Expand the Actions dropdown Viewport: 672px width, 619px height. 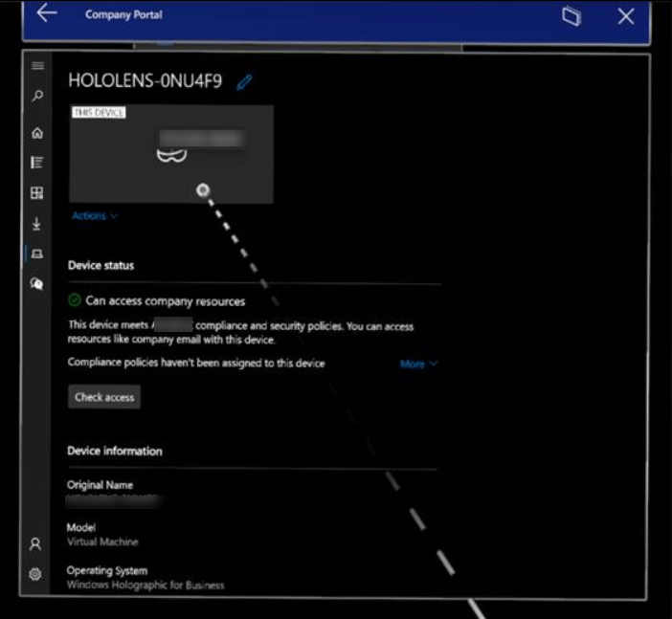coord(95,216)
